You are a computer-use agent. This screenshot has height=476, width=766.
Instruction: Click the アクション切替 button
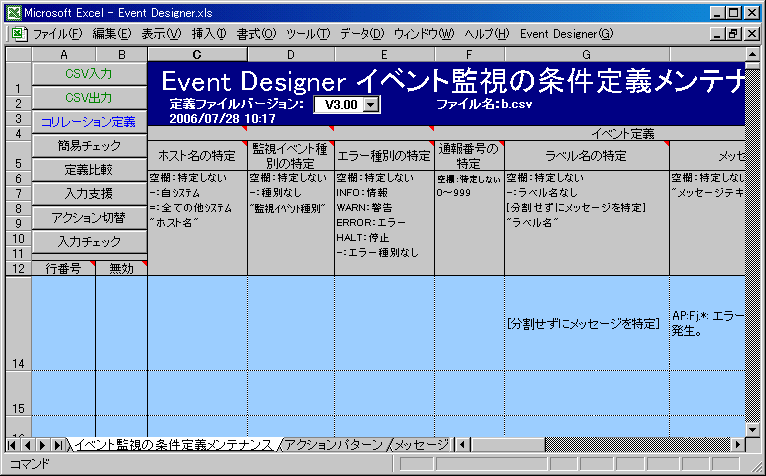(89, 217)
